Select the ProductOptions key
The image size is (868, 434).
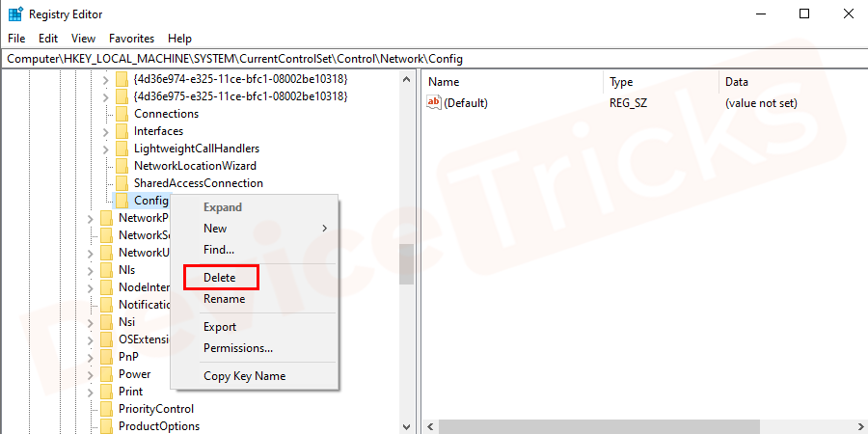tap(159, 426)
